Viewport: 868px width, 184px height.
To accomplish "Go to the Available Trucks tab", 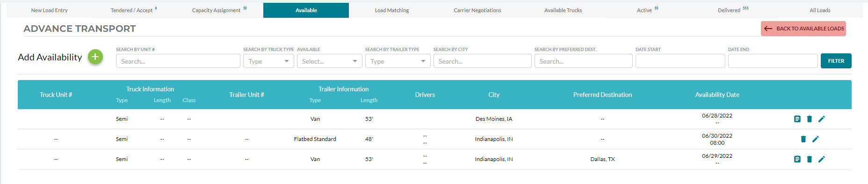I will pos(563,10).
